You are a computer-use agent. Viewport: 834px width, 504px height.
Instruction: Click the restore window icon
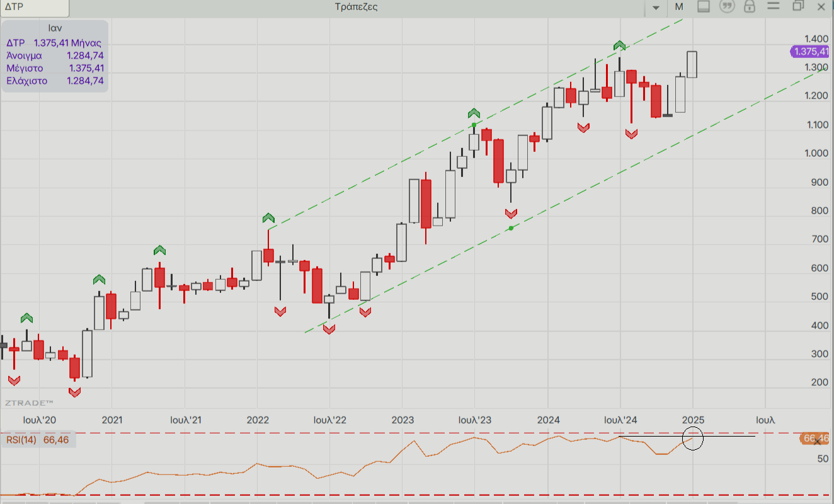click(798, 7)
